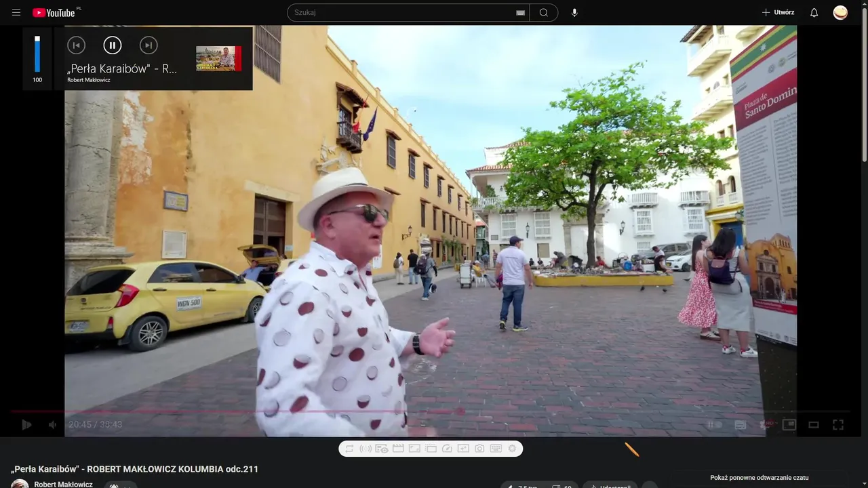Image resolution: width=868 pixels, height=488 pixels.
Task: Open the playback speed gauge icon
Action: pos(447,449)
